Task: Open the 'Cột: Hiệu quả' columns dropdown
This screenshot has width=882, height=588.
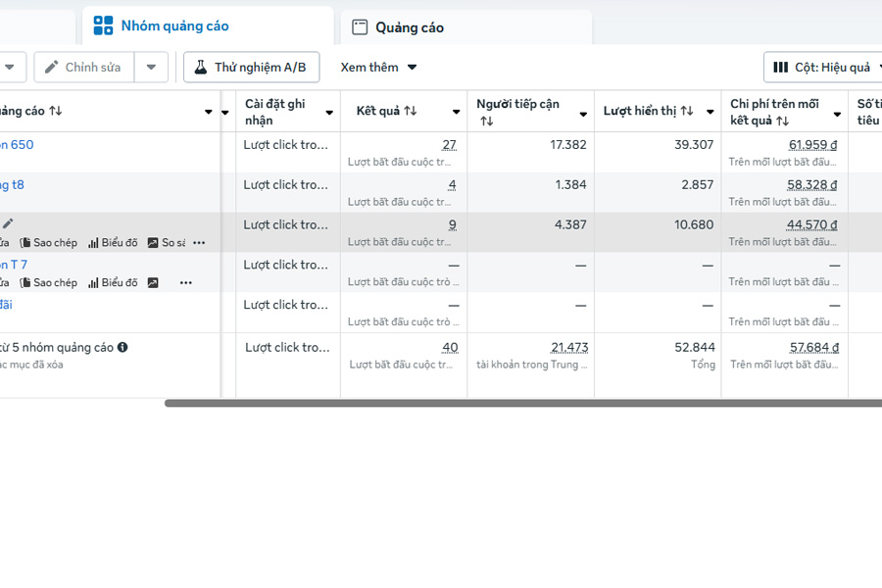Action: 823,68
